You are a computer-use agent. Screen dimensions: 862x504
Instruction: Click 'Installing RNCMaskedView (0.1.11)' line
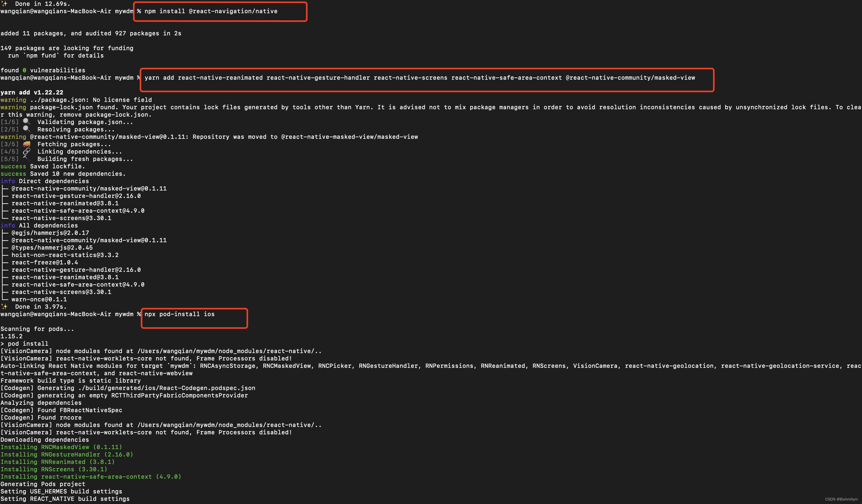pyautogui.click(x=61, y=447)
